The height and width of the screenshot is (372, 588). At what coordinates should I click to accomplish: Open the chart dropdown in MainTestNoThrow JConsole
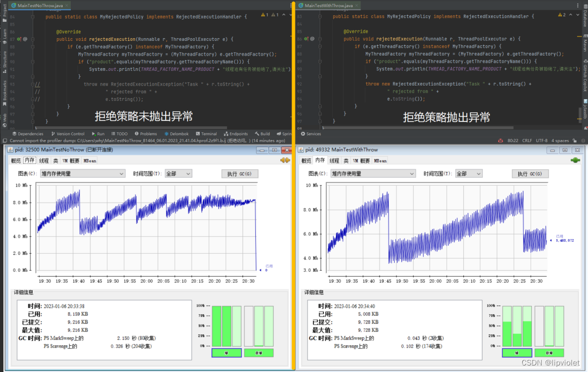coord(83,174)
